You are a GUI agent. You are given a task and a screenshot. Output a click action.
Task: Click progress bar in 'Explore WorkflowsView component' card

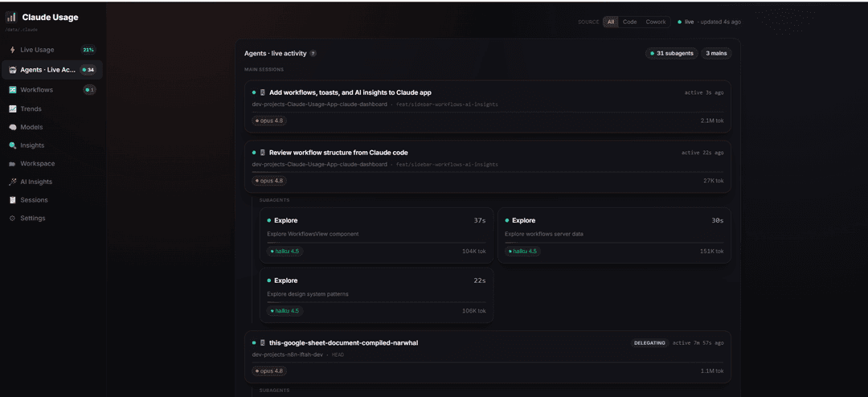(x=376, y=243)
